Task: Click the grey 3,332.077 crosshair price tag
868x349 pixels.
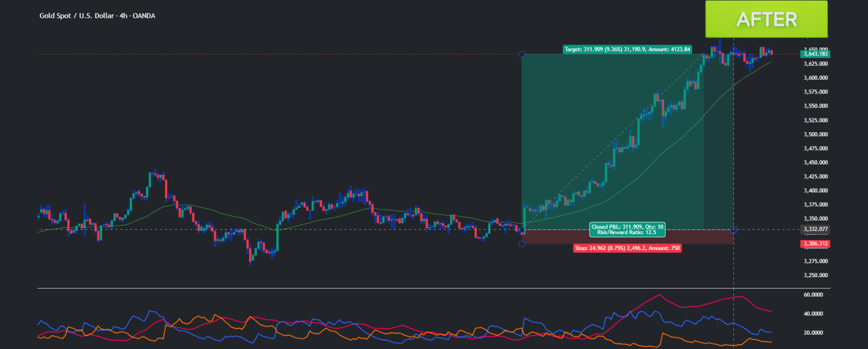Action: tap(815, 229)
